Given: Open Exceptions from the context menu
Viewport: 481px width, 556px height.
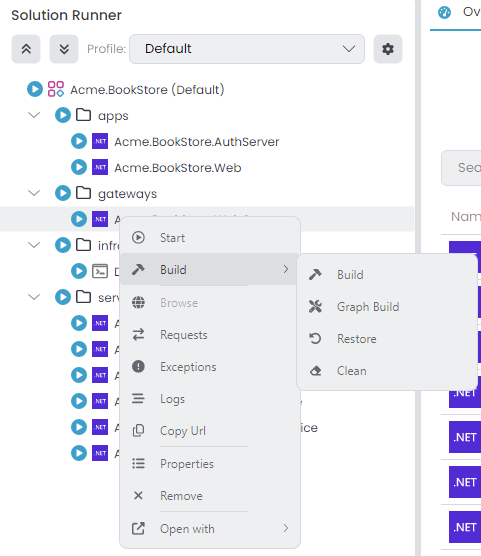Looking at the screenshot, I should (x=210, y=367).
